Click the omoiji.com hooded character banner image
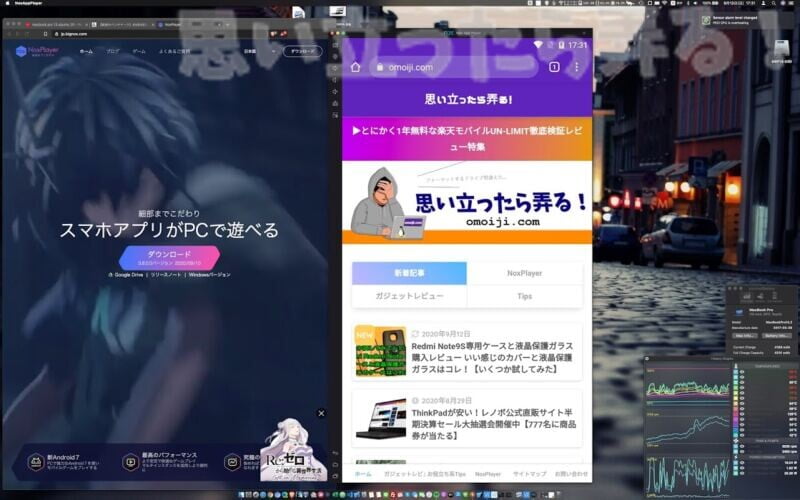Viewport: 800px width, 500px height. coord(467,203)
